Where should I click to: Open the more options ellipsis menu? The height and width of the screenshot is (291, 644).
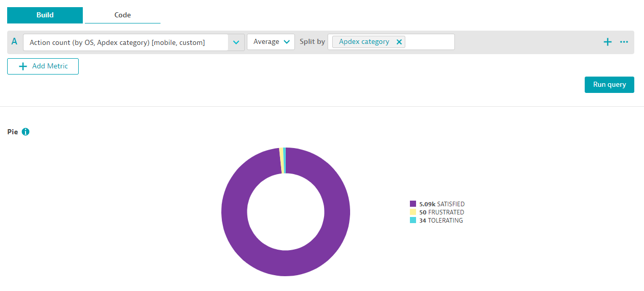coord(624,42)
